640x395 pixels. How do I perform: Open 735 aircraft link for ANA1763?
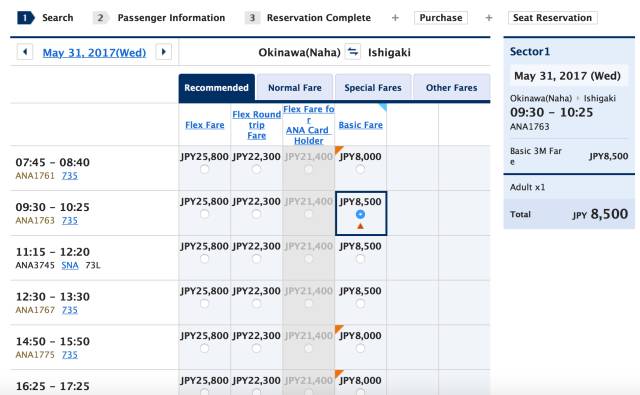pos(70,220)
